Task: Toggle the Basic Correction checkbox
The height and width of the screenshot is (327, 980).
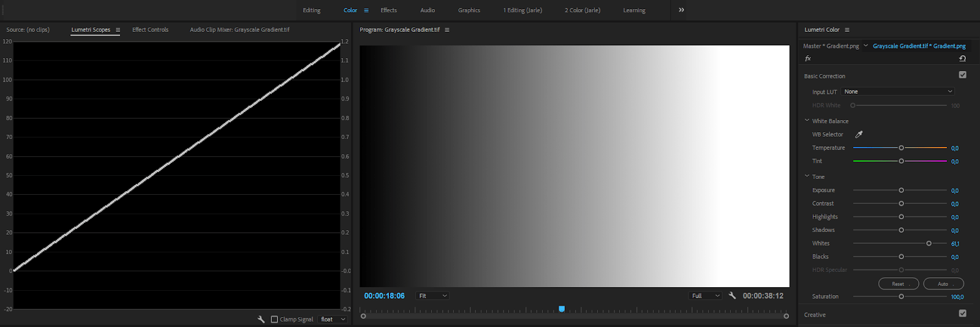Action: [962, 75]
